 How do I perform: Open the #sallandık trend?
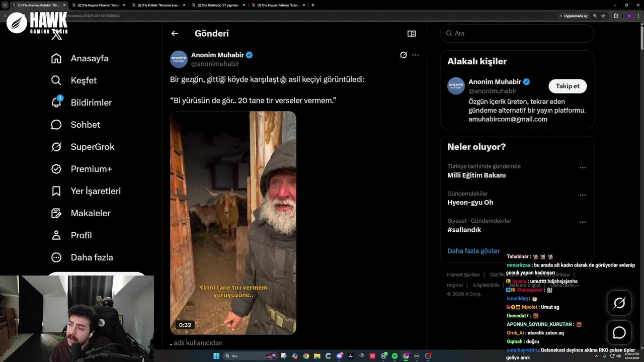coord(464,230)
